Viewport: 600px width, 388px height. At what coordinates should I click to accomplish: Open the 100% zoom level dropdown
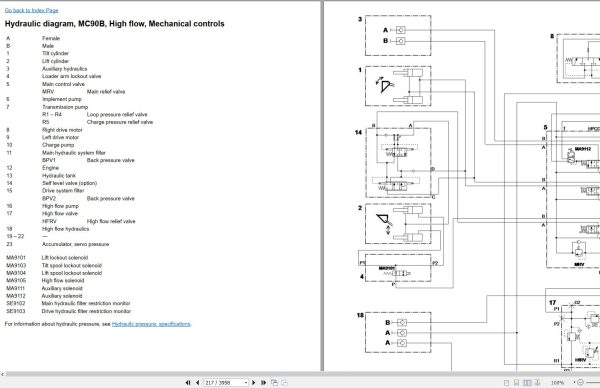pos(574,382)
